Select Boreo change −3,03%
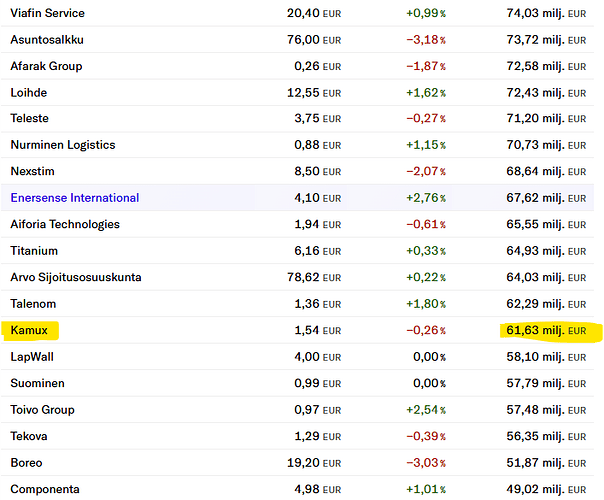Image resolution: width=604 pixels, height=500 pixels. click(x=426, y=463)
